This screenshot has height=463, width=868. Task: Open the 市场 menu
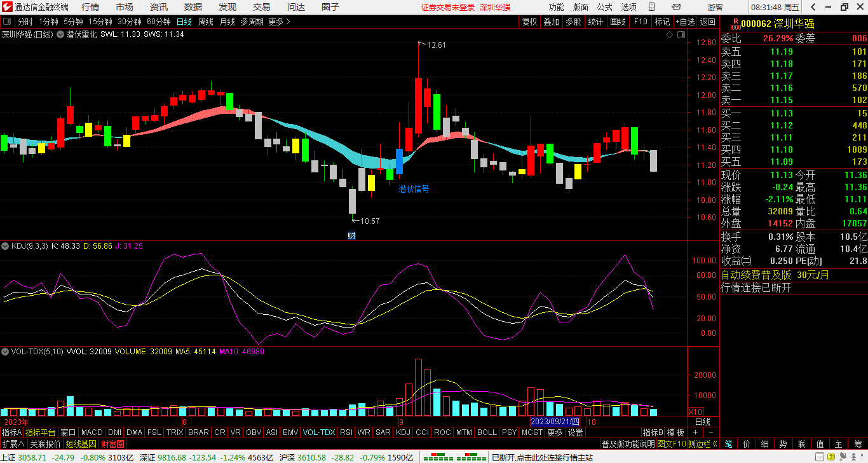(125, 7)
